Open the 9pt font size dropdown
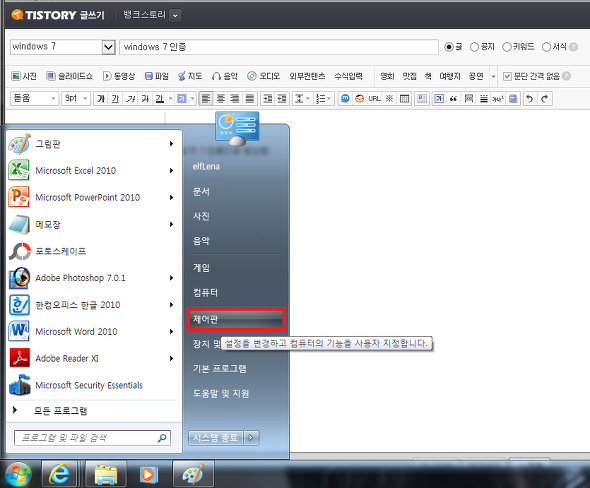Viewport: 590px width, 488px height. click(x=76, y=99)
